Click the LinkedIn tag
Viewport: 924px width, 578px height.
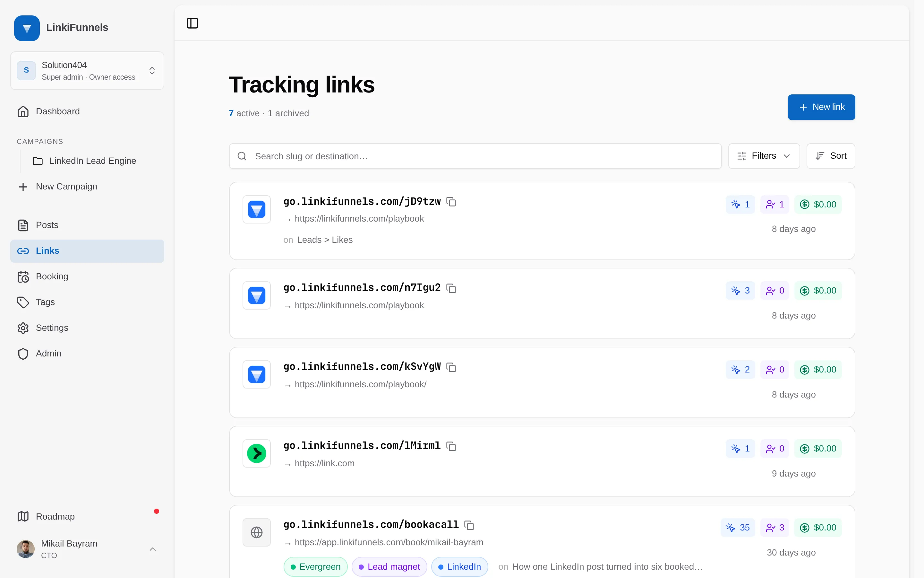(459, 566)
